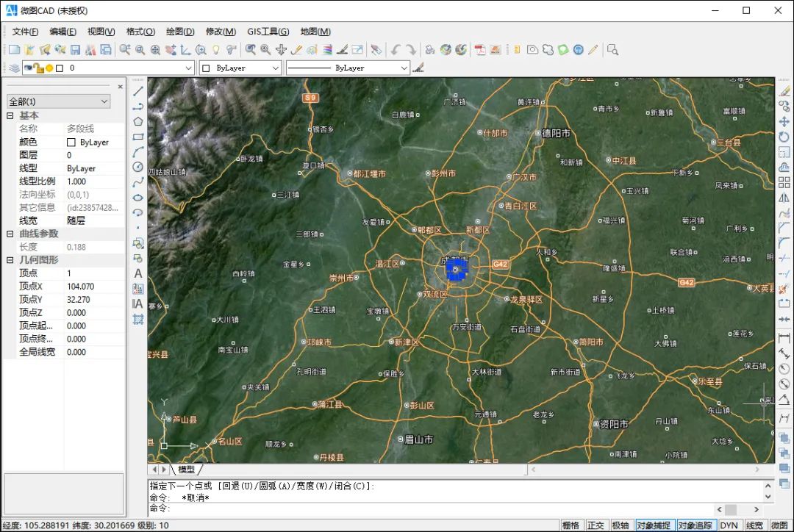Viewport: 794px width, 532px height.
Task: Open the 全部(1) selection dropdown
Action: pyautogui.click(x=59, y=101)
